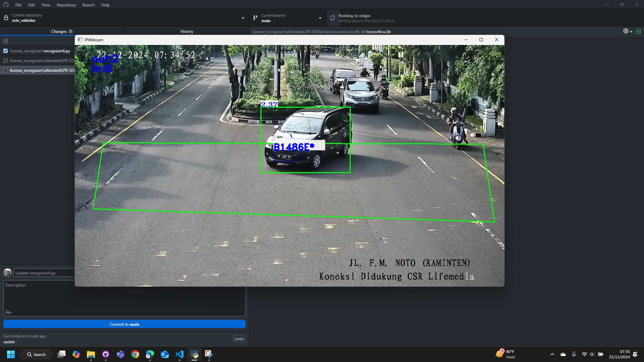Toggle the select-all changes checkbox
Image resolution: width=644 pixels, height=362 pixels.
click(x=6, y=41)
